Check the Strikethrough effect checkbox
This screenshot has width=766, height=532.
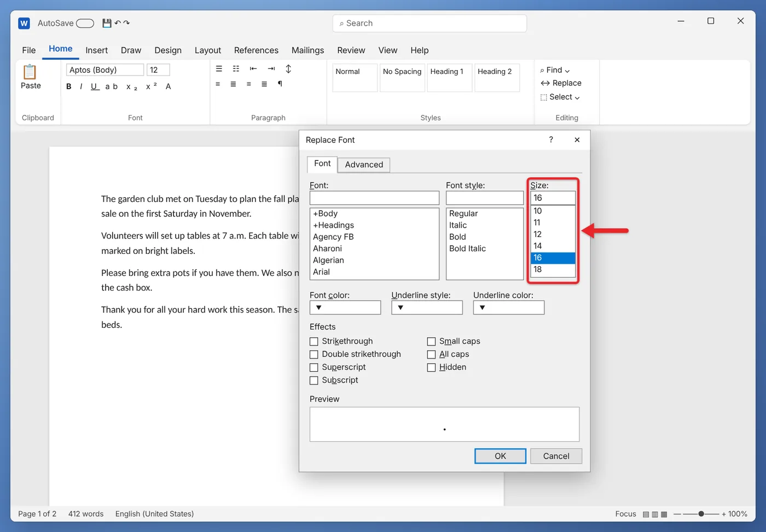314,342
